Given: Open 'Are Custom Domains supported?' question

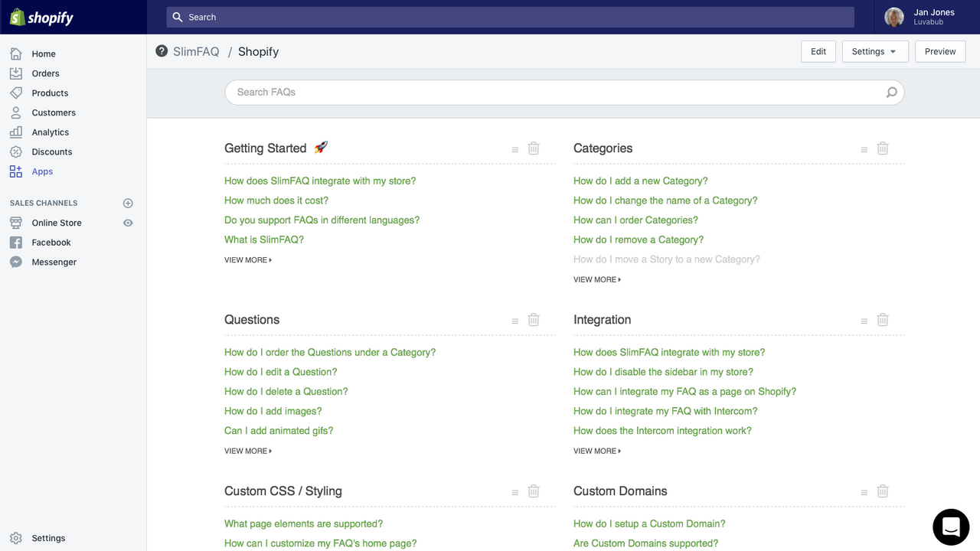Looking at the screenshot, I should tap(646, 543).
